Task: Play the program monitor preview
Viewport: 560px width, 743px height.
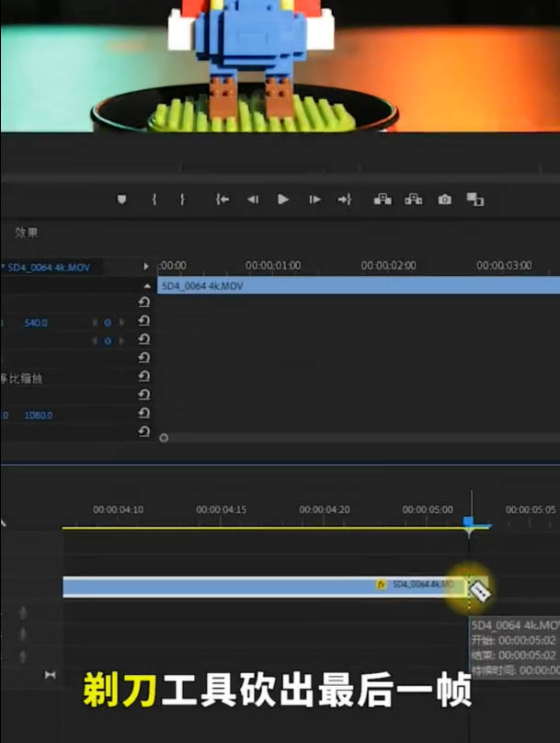Action: pyautogui.click(x=283, y=200)
